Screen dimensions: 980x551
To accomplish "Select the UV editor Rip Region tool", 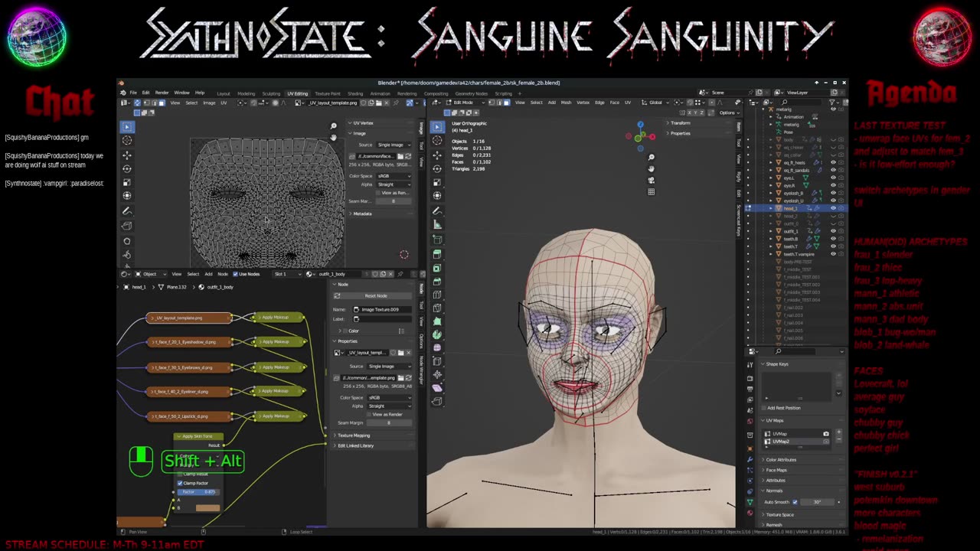I will (x=127, y=226).
